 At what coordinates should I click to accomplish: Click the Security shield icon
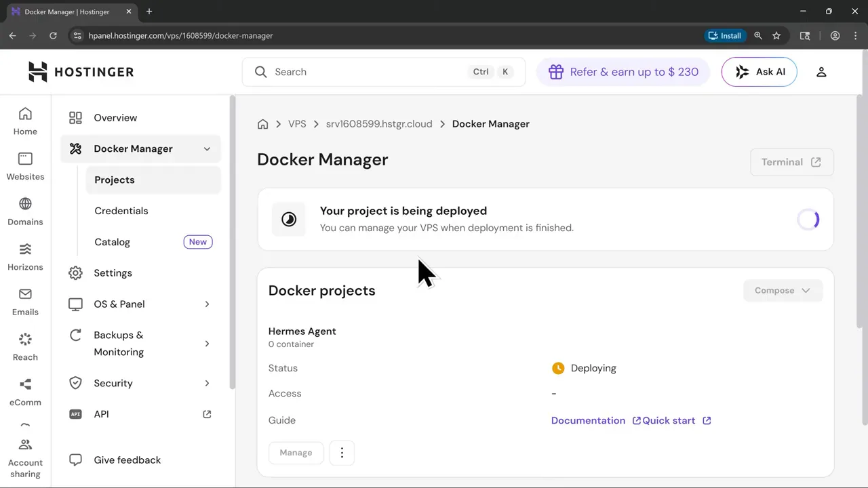click(x=75, y=383)
